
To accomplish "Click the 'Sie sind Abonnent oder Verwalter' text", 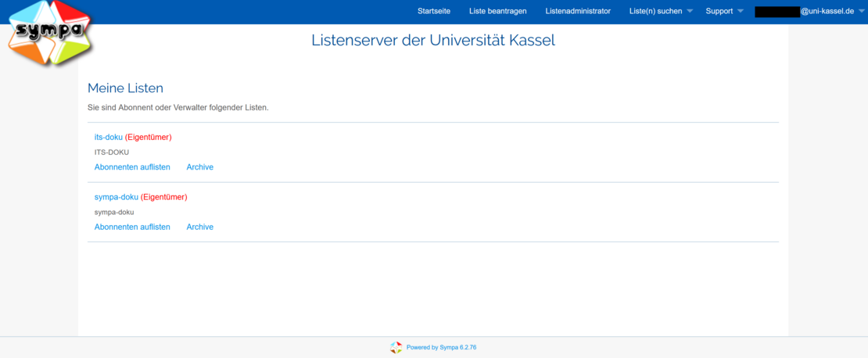I will click(178, 108).
